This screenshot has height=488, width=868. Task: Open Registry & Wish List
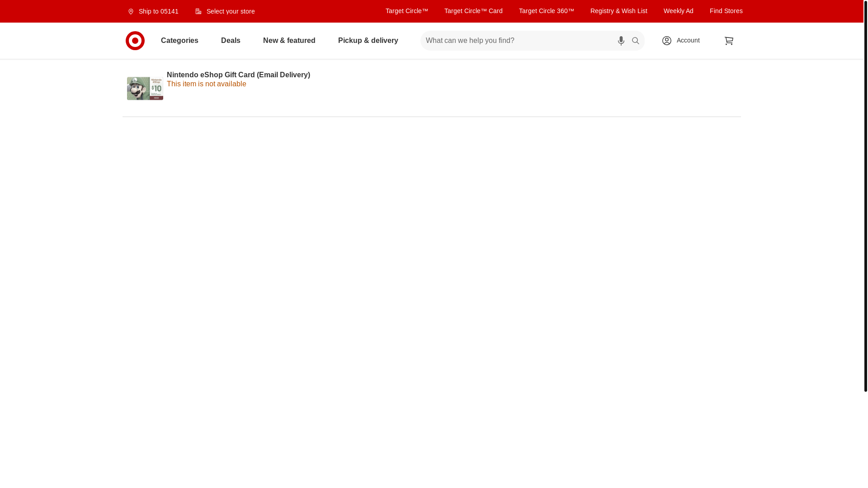tap(619, 11)
